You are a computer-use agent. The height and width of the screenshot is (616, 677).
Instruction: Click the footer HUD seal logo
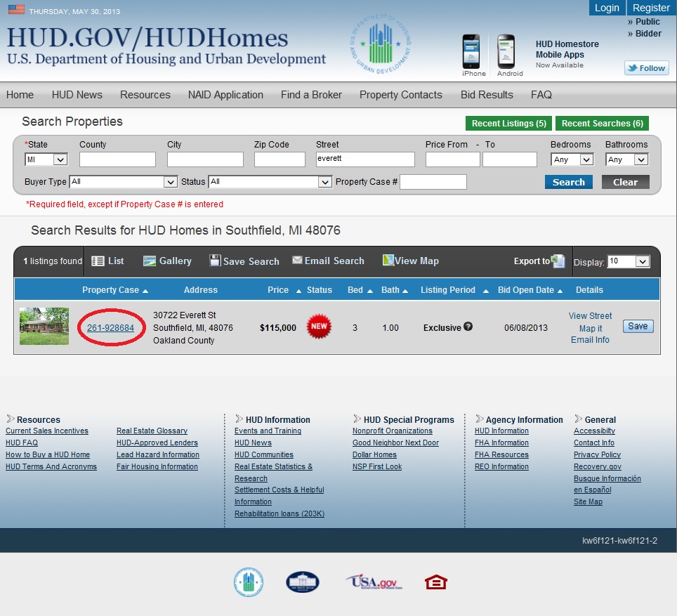coord(249,582)
